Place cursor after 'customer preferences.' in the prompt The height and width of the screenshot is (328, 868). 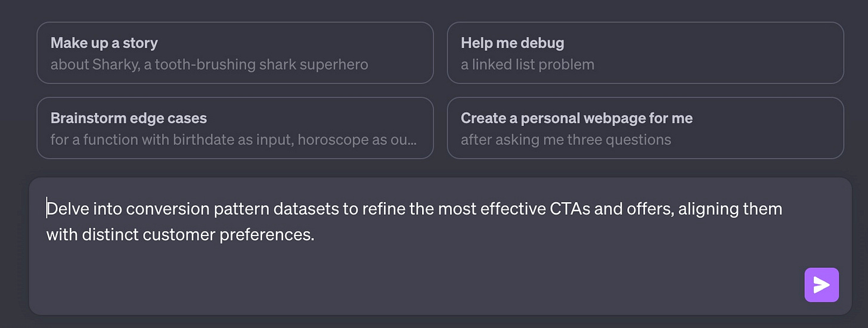tap(315, 235)
